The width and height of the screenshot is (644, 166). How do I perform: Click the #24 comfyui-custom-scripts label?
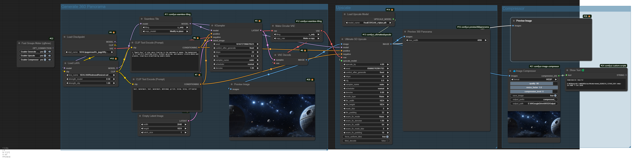(x=614, y=66)
